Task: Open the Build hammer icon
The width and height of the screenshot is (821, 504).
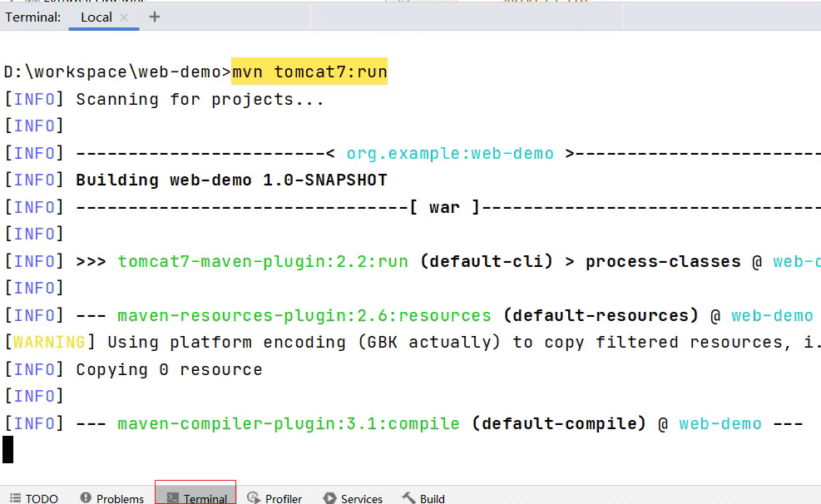Action: tap(408, 497)
